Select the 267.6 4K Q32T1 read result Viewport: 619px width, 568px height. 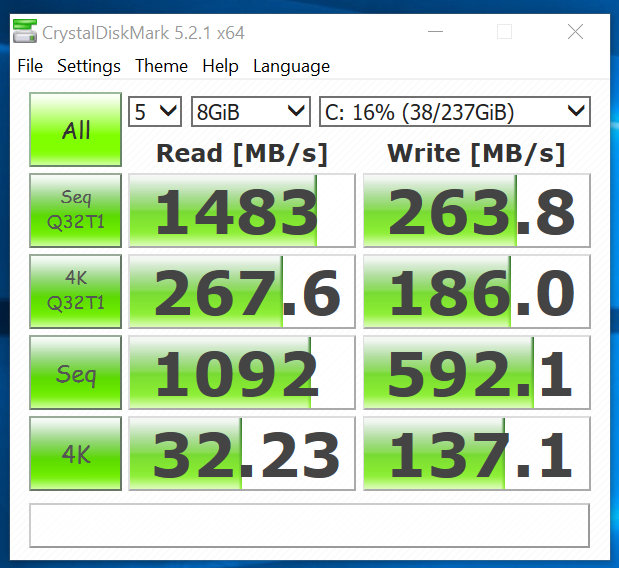pos(242,291)
